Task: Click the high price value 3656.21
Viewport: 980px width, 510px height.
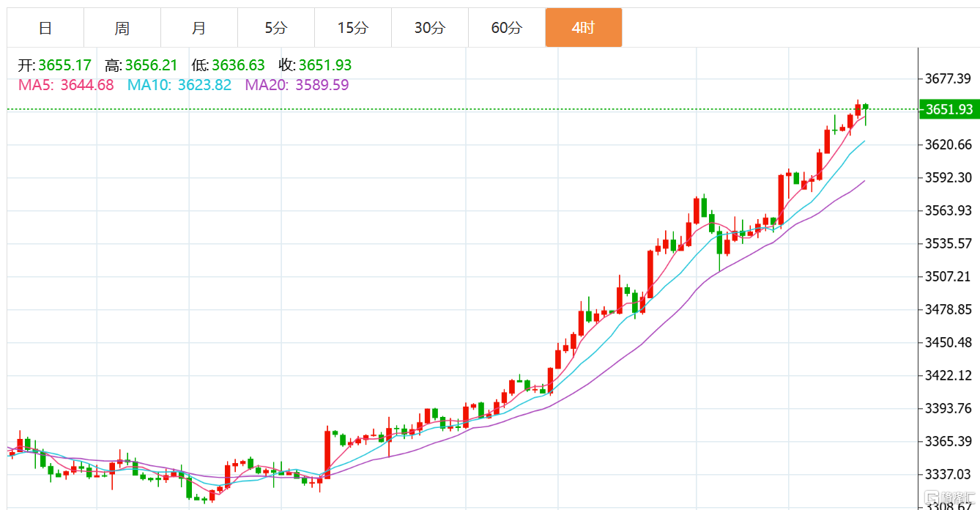Action: pyautogui.click(x=152, y=65)
